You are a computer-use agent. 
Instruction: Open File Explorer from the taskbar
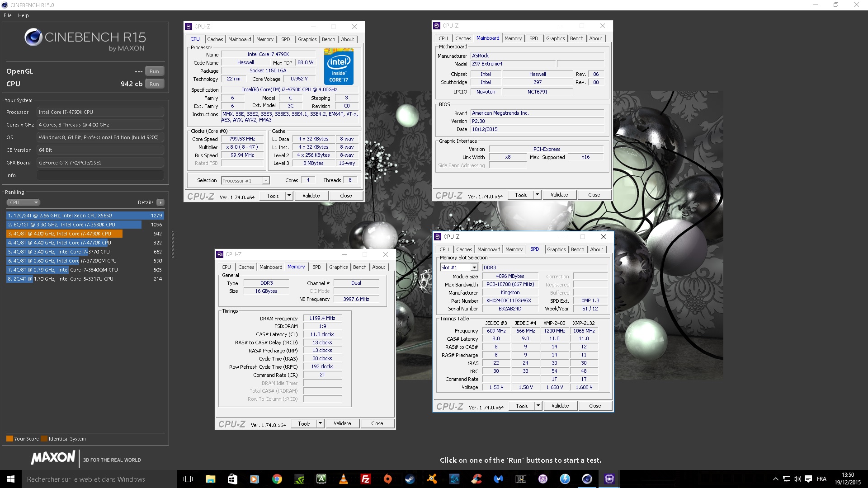tap(210, 479)
